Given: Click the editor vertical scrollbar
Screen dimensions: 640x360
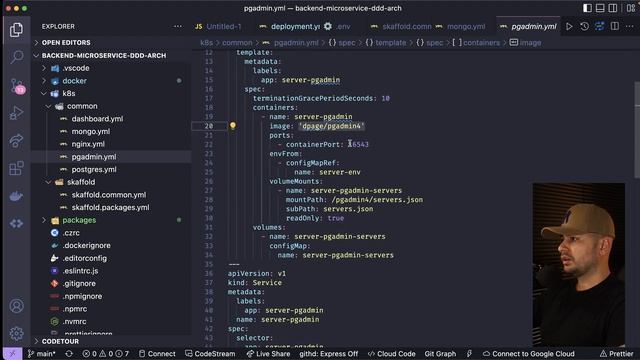Looking at the screenshot, I should (637, 130).
